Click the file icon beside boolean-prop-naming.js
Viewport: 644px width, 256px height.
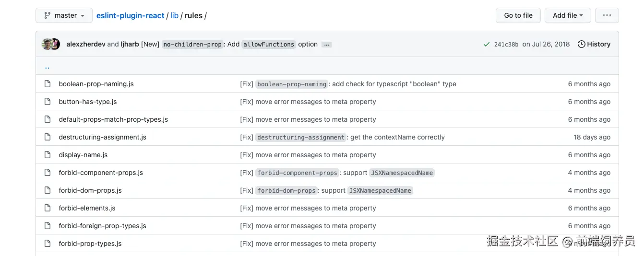(48, 84)
